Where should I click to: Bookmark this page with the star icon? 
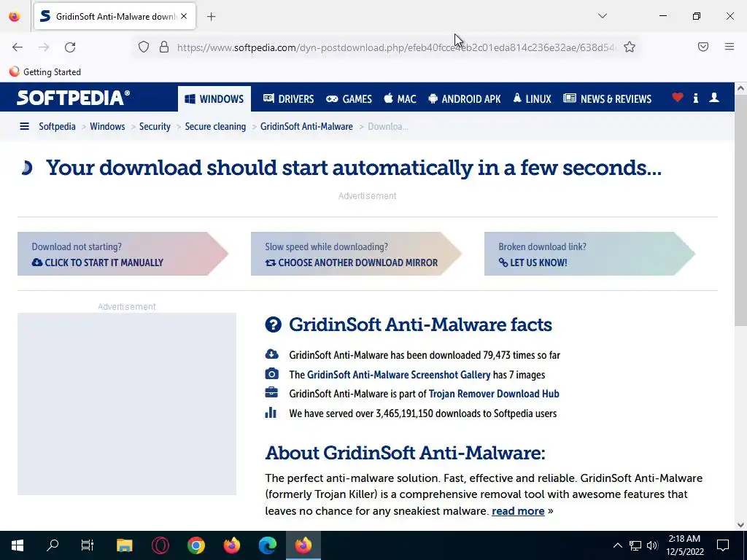(630, 47)
